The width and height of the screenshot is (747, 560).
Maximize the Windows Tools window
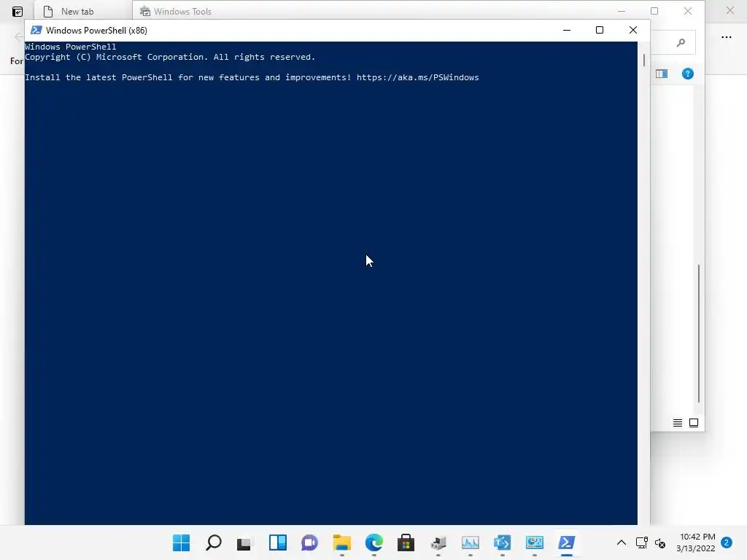pos(654,11)
